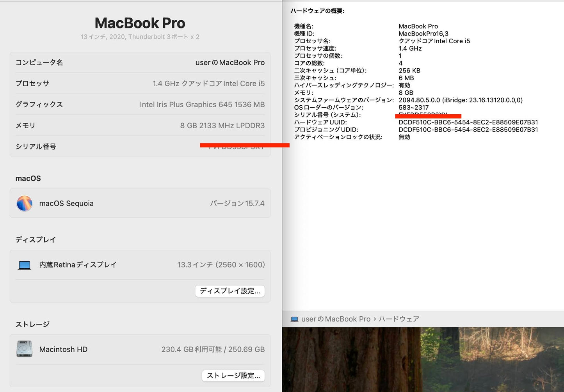The height and width of the screenshot is (392, 564).
Task: Click the 13インチ, 2020, Thunderbolt subtitle text
Action: tap(140, 37)
